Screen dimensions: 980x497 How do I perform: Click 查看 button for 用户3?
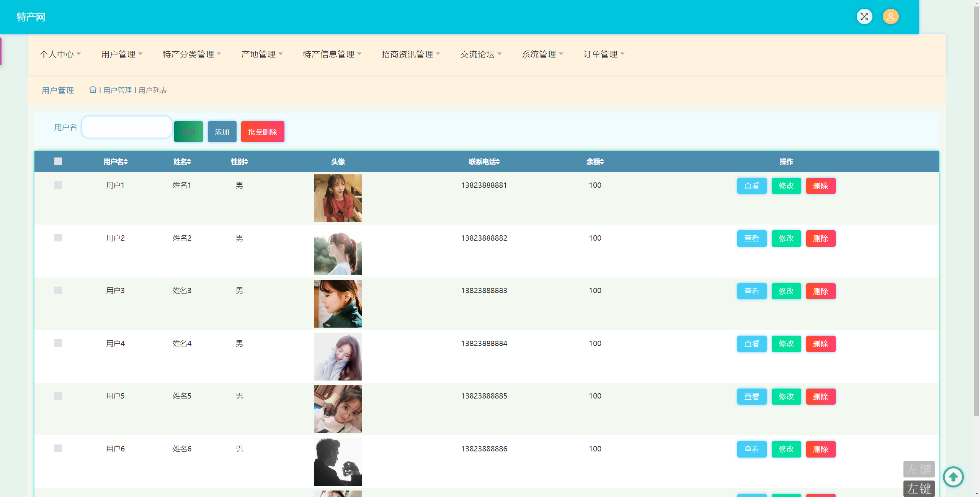click(x=751, y=291)
